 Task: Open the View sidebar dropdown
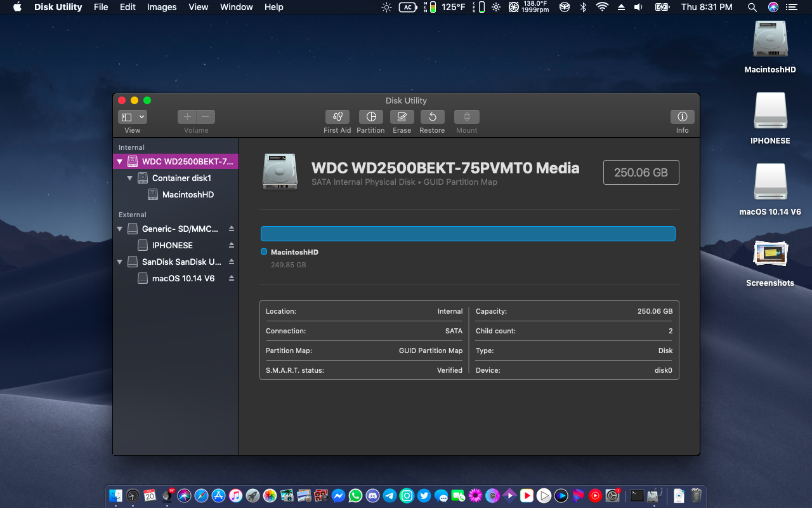[133, 117]
